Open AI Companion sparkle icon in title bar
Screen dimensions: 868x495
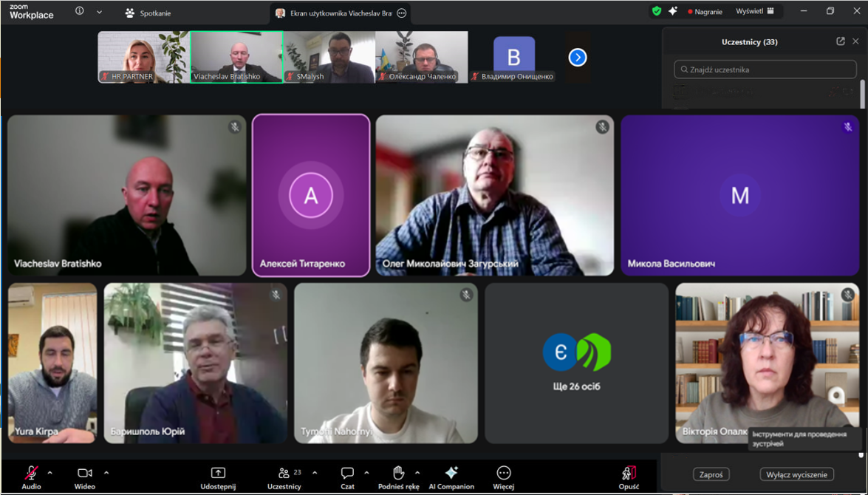pos(673,11)
